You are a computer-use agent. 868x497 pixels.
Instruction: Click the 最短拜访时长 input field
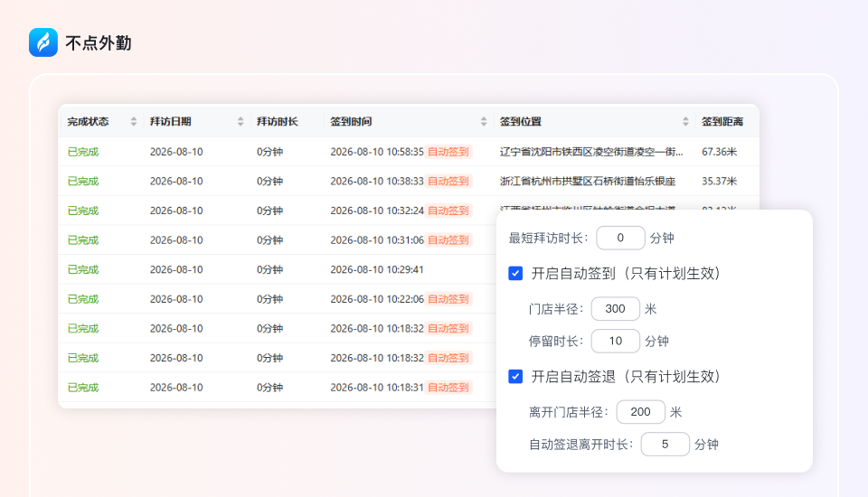point(620,238)
